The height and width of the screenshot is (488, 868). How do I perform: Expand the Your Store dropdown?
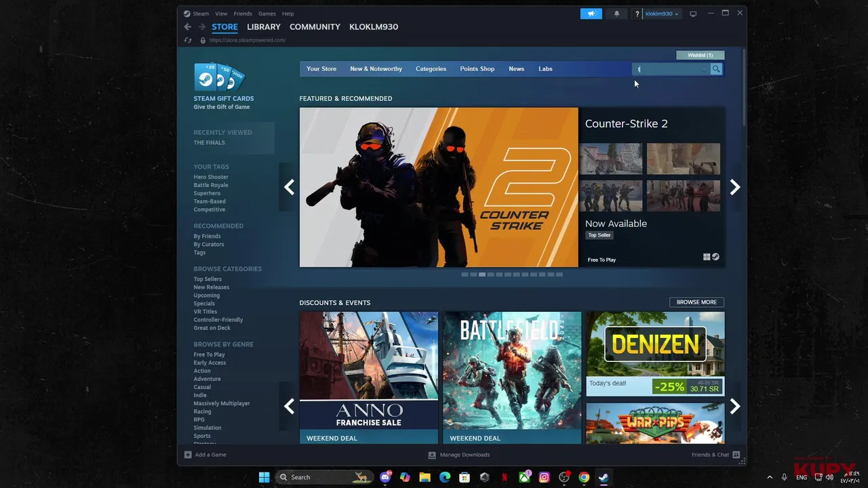(x=321, y=69)
